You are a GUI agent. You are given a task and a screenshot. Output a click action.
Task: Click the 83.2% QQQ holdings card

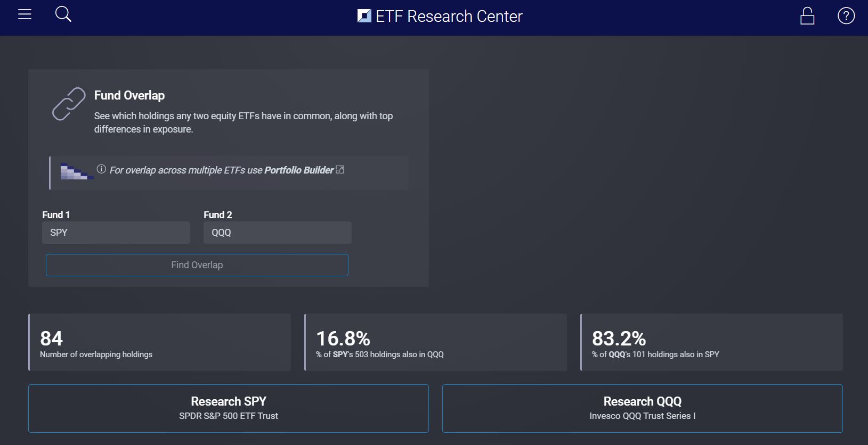click(711, 342)
